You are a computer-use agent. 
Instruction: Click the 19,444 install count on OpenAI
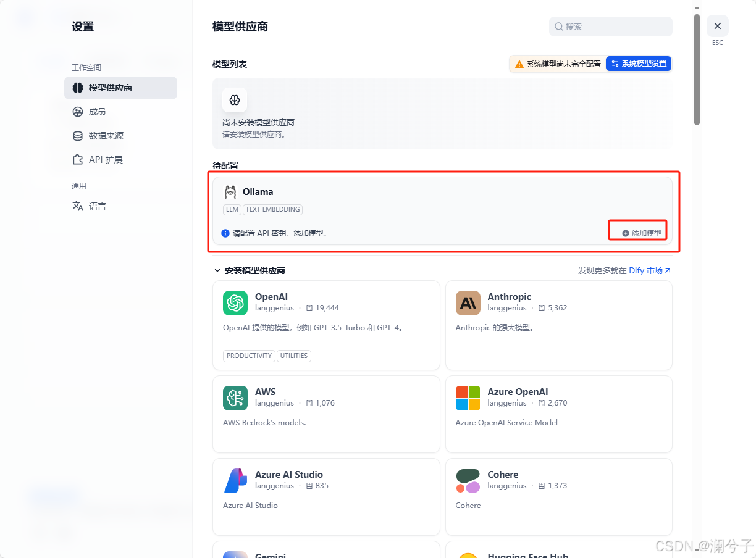tap(327, 308)
